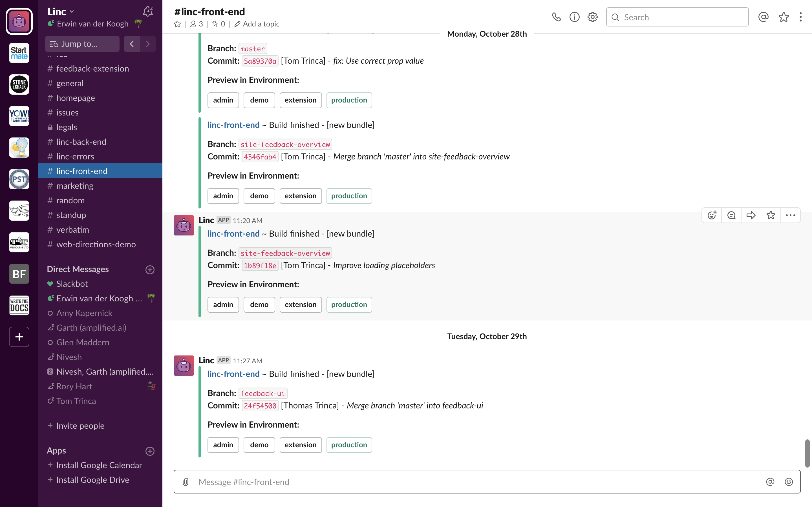
Task: Open channel settings gear icon
Action: tap(593, 17)
